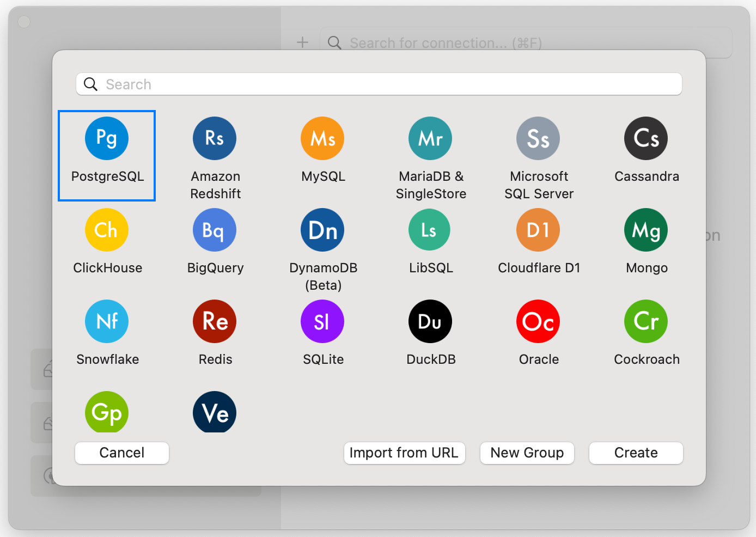Pick ClickHouse as the connection type
The image size is (756, 537).
pos(107,230)
